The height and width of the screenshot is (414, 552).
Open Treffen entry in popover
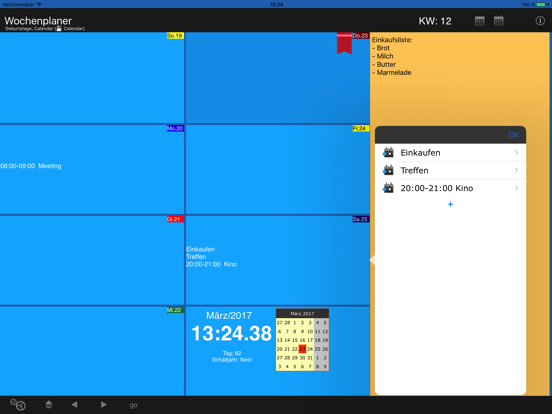click(x=450, y=170)
